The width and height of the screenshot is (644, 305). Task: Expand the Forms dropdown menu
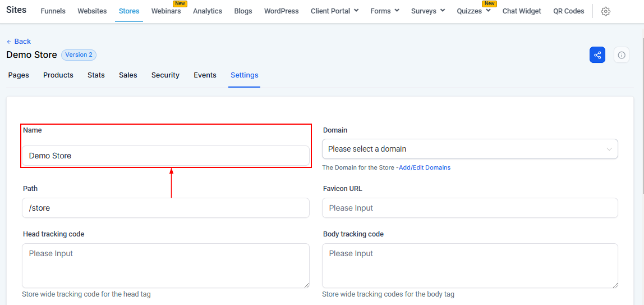pos(385,11)
